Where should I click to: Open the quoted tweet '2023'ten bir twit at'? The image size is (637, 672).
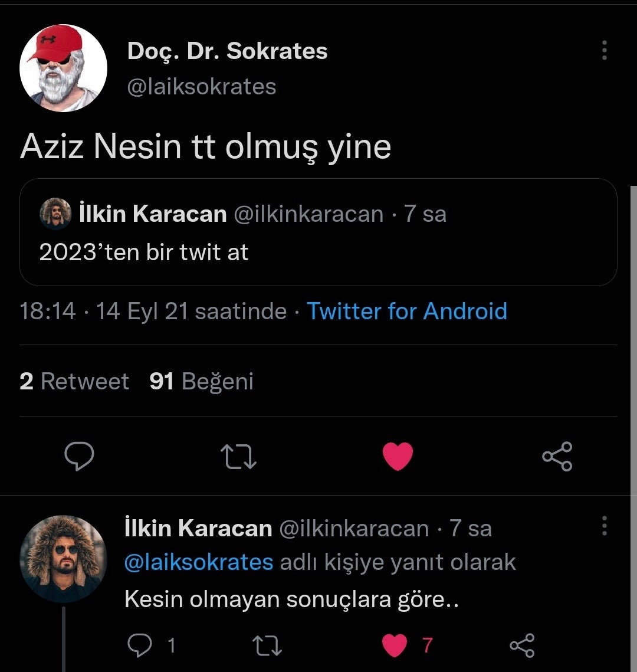[x=318, y=252]
